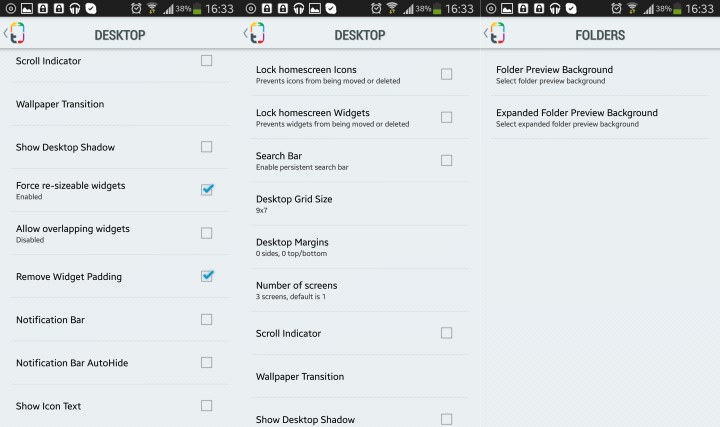The height and width of the screenshot is (427, 720).
Task: Tick the Notification Bar AutoHide checkbox
Action: click(x=207, y=362)
